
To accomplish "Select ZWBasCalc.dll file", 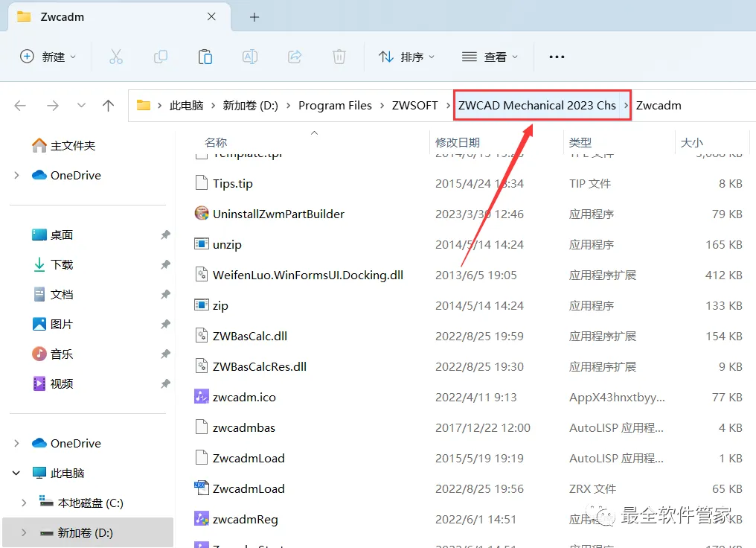I will (x=250, y=337).
